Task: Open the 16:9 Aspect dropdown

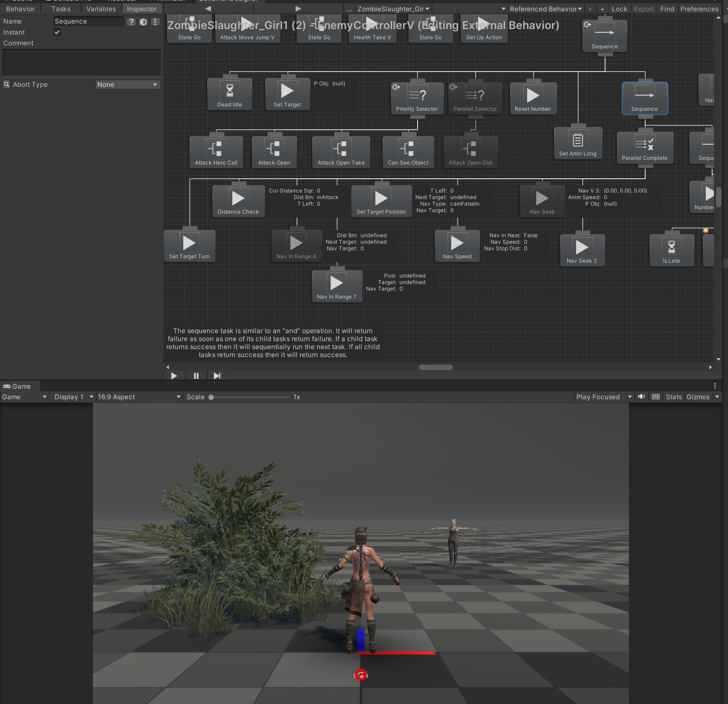Action: tap(139, 397)
